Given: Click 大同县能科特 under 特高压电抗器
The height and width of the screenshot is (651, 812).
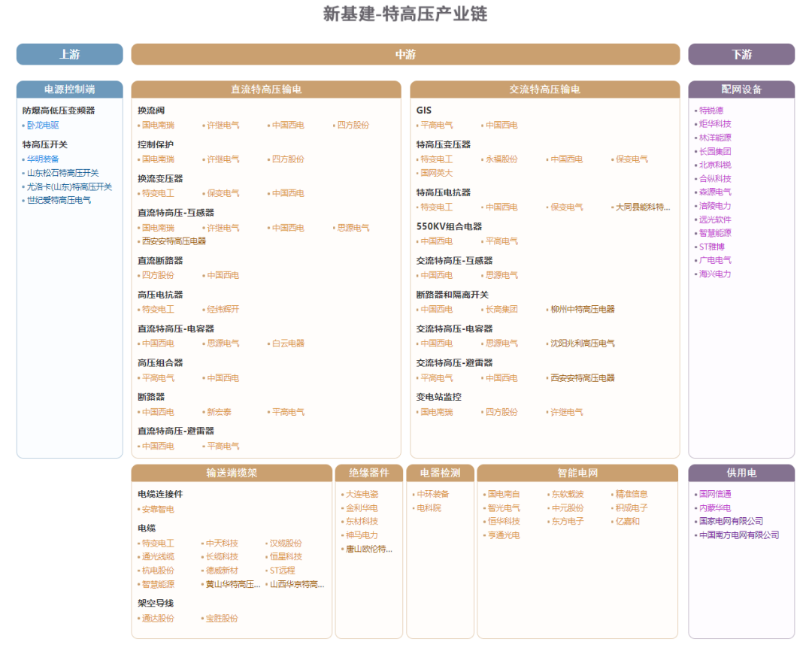Looking at the screenshot, I should tap(643, 207).
